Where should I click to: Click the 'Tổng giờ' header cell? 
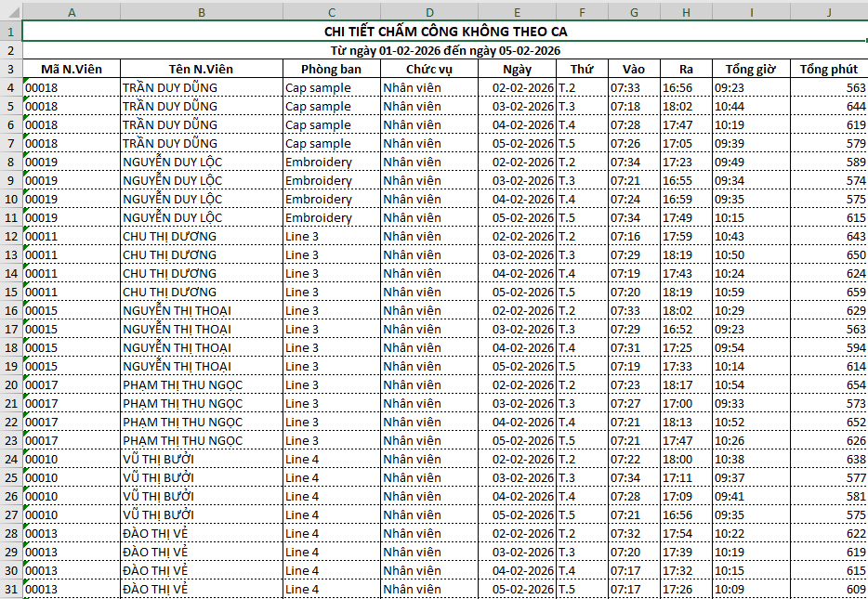[751, 69]
